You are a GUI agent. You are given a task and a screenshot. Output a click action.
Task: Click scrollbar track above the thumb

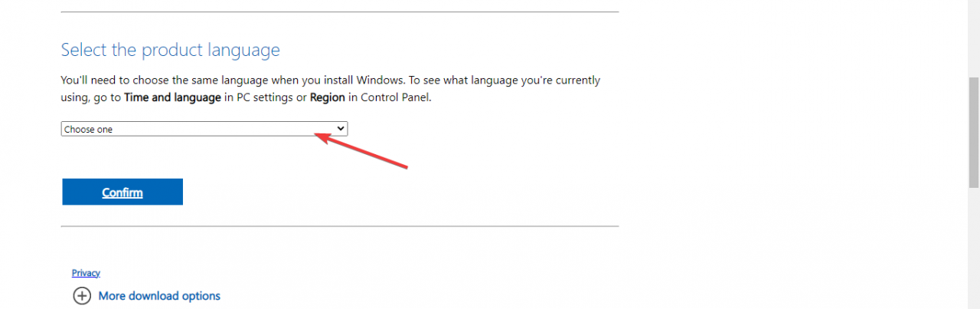click(x=973, y=38)
